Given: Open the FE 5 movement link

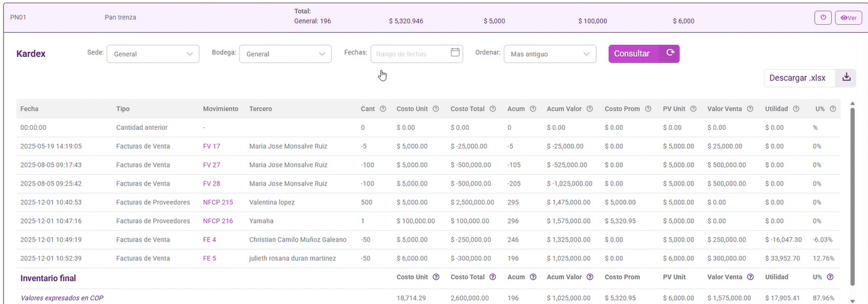Looking at the screenshot, I should (x=209, y=258).
